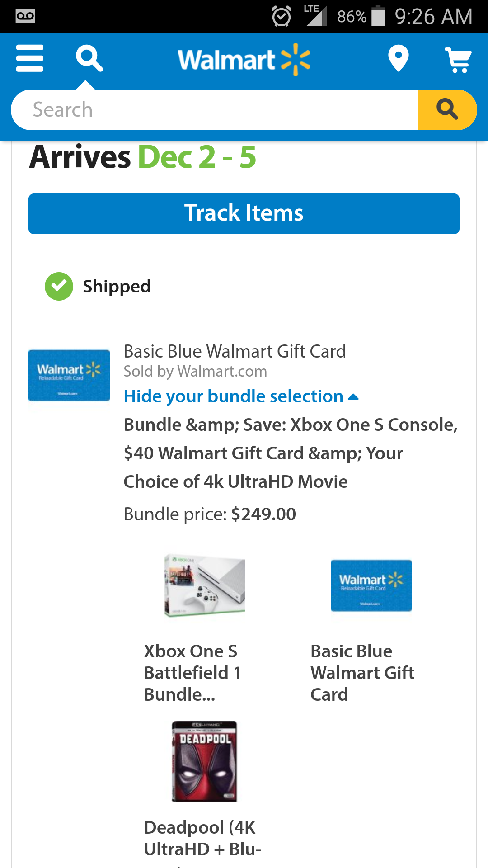Open the Basic Blue Walmart Gift Card link
Screen dimensions: 488x868
click(x=235, y=351)
